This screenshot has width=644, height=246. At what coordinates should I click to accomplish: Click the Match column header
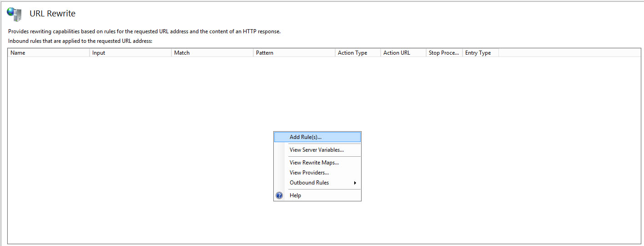coord(212,53)
